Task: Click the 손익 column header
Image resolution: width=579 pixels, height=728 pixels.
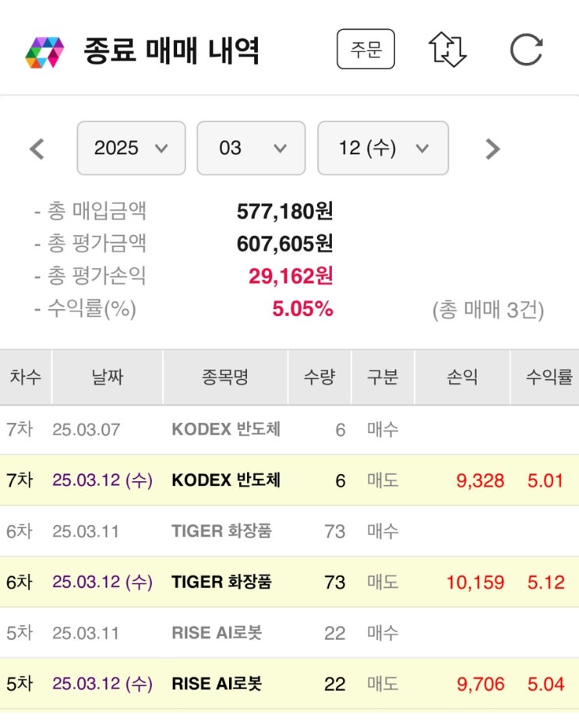Action: [x=461, y=378]
